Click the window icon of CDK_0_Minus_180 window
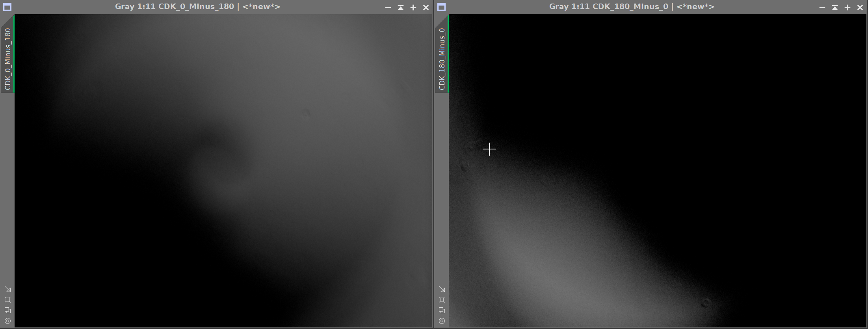 pyautogui.click(x=7, y=7)
